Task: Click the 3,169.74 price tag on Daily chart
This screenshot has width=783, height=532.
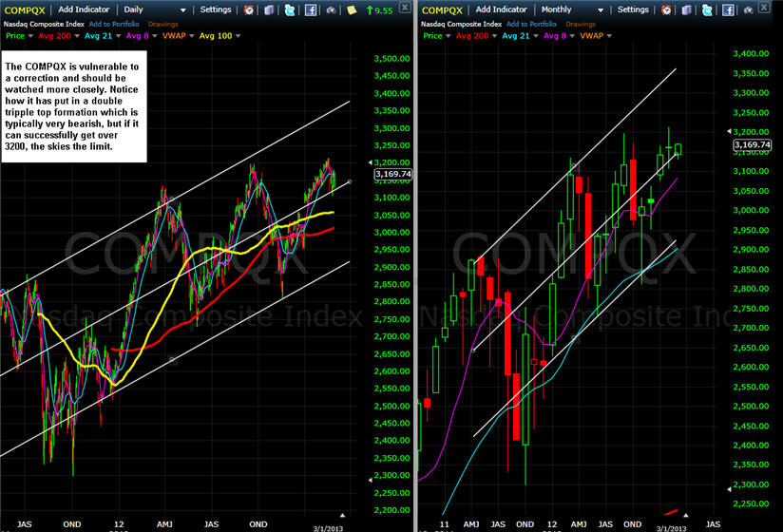Action: click(x=393, y=174)
